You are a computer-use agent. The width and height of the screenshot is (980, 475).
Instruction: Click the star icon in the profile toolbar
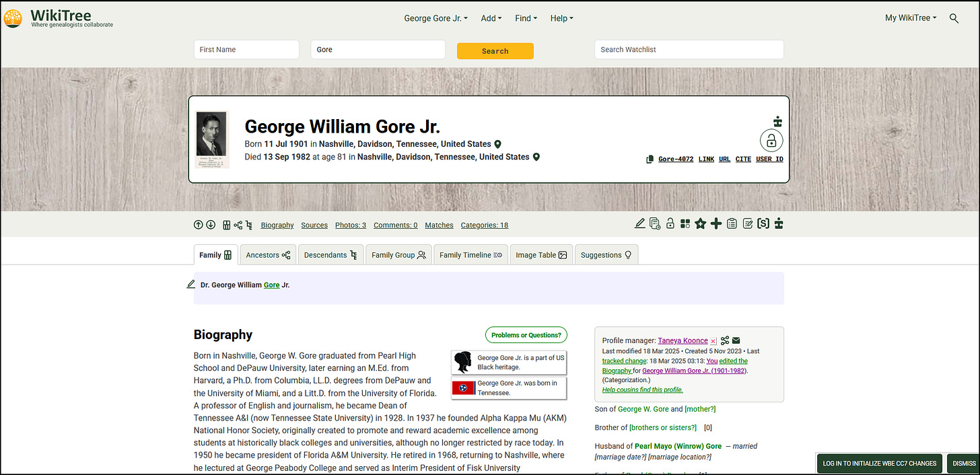[701, 223]
